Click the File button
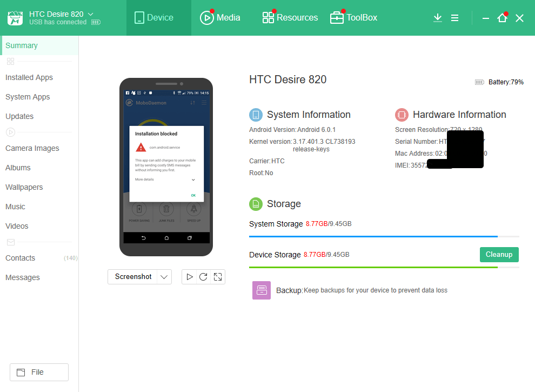This screenshot has height=392, width=535. [x=39, y=372]
